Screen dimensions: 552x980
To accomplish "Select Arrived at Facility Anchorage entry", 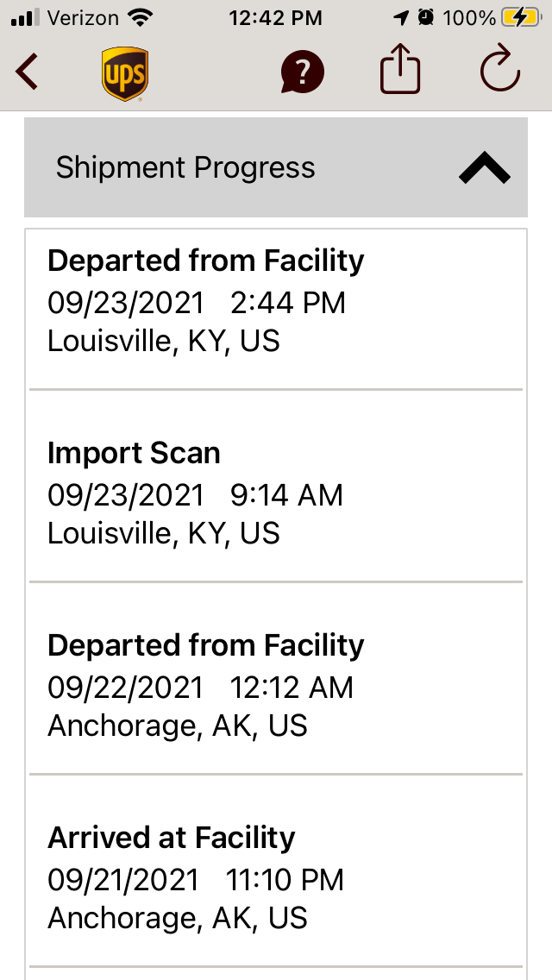I will click(x=276, y=870).
